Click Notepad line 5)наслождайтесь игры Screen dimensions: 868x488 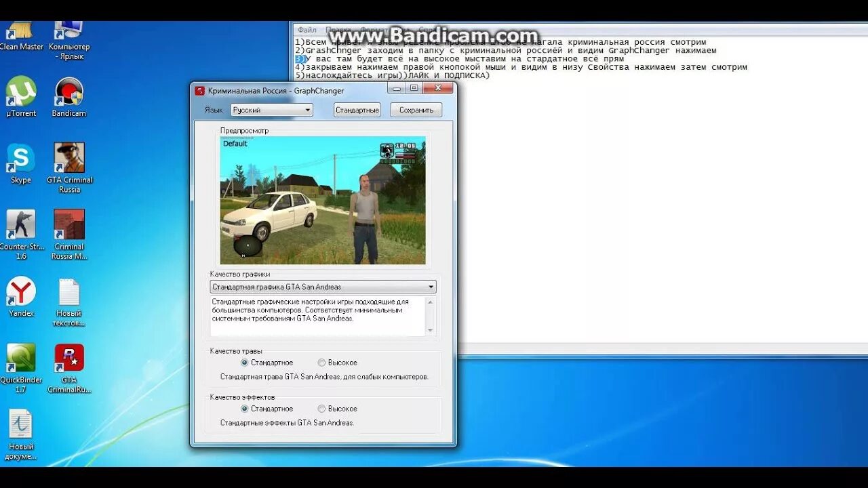(392, 75)
